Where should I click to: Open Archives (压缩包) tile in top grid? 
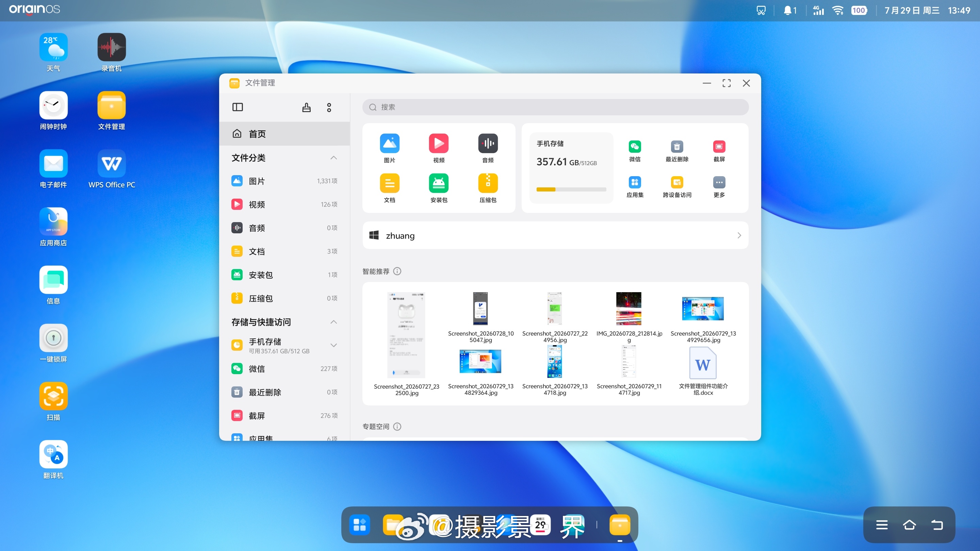click(x=488, y=188)
